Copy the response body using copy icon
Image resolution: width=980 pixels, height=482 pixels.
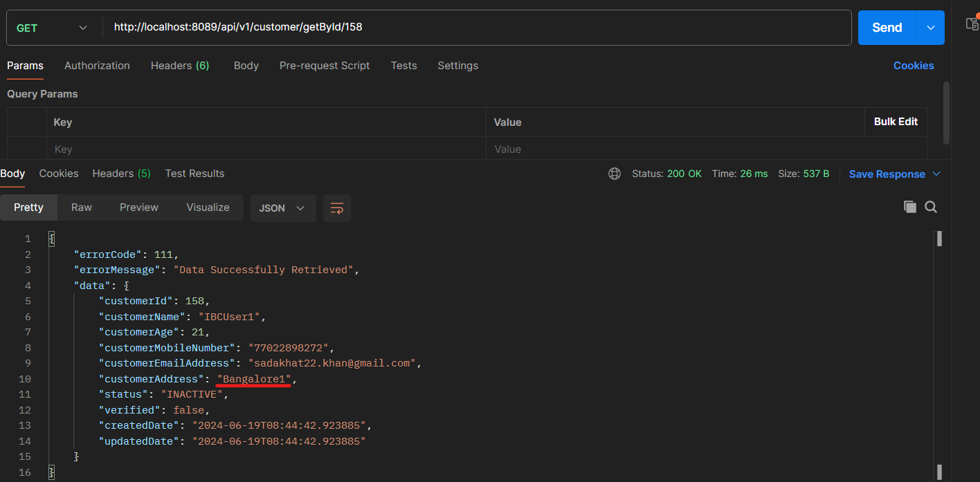point(909,207)
